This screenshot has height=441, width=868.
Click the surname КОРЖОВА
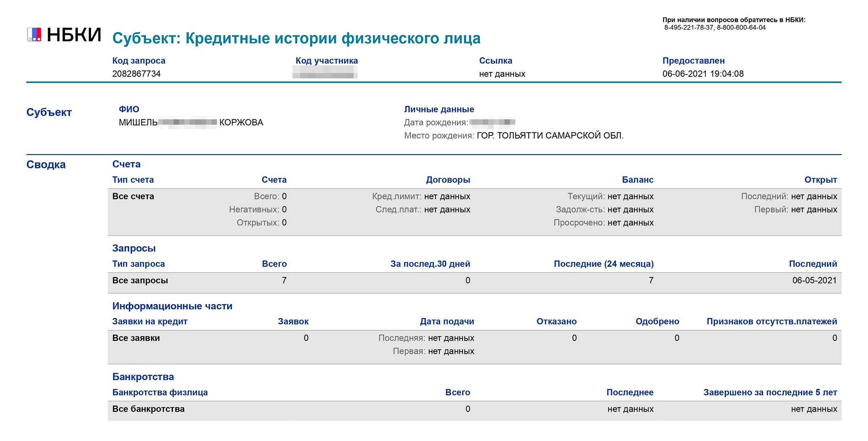click(x=241, y=123)
